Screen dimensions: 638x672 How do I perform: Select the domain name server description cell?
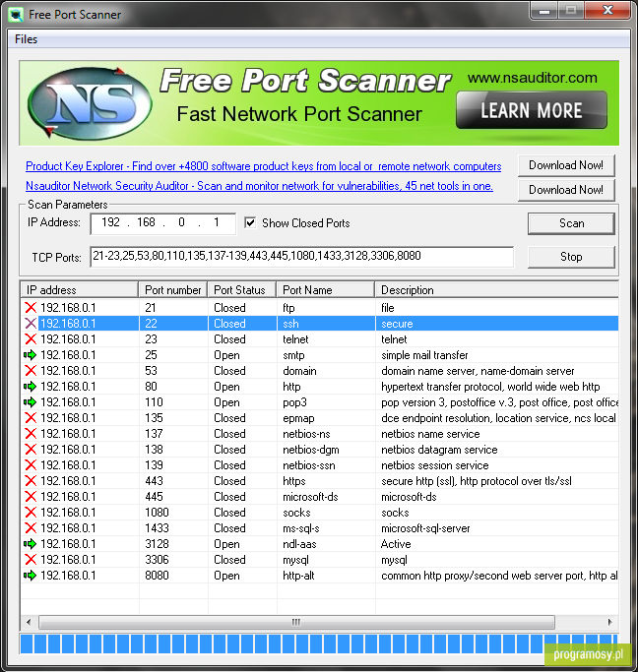tap(478, 371)
